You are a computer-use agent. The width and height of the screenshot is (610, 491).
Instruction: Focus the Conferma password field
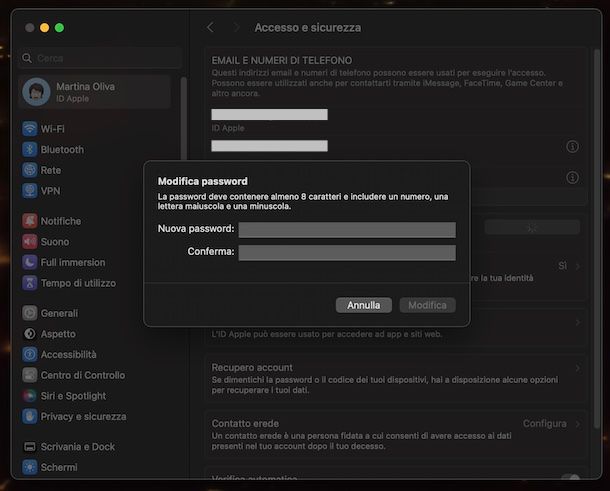point(347,253)
